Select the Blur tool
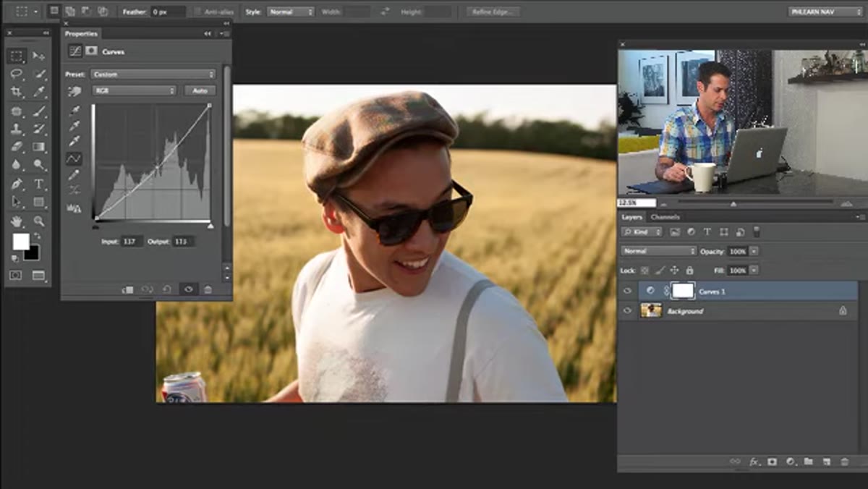 [x=17, y=165]
